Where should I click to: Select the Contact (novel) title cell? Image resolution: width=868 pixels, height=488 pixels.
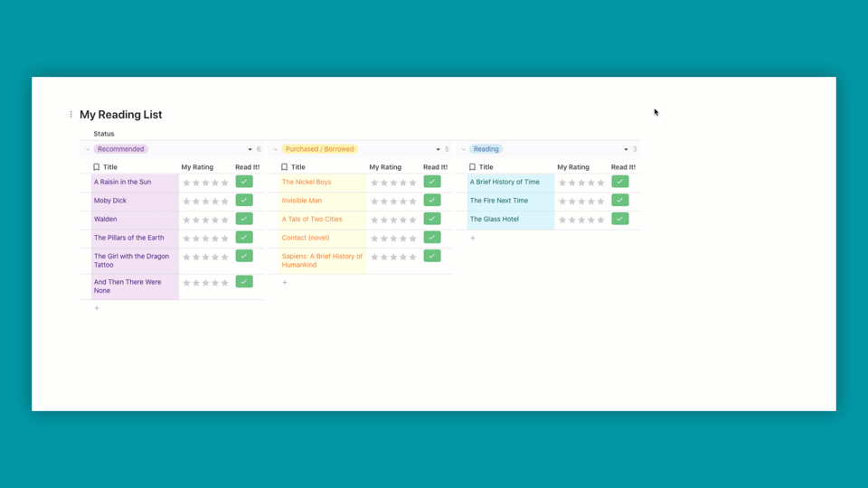pyautogui.click(x=323, y=239)
